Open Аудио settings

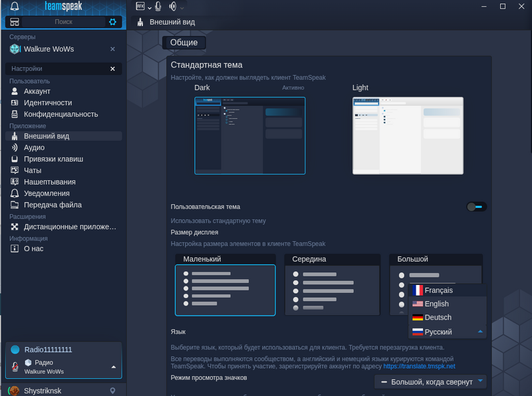[x=63, y=148]
